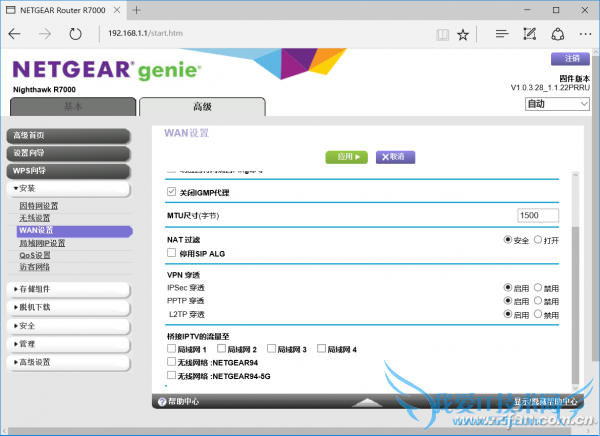
Task: Enable PPTP passthrough radio button
Action: coord(507,300)
